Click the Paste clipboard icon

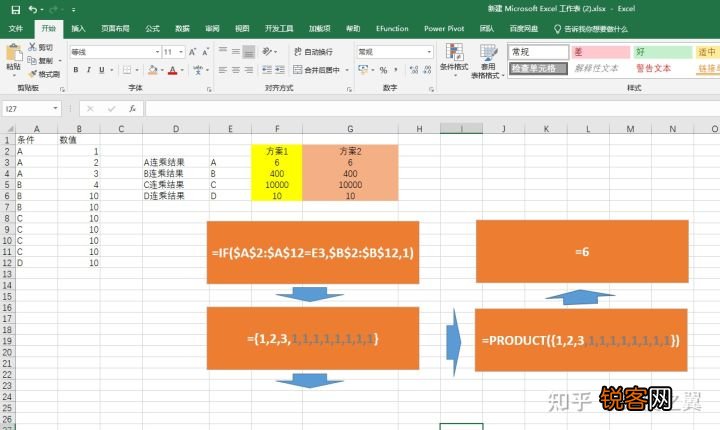point(14,53)
